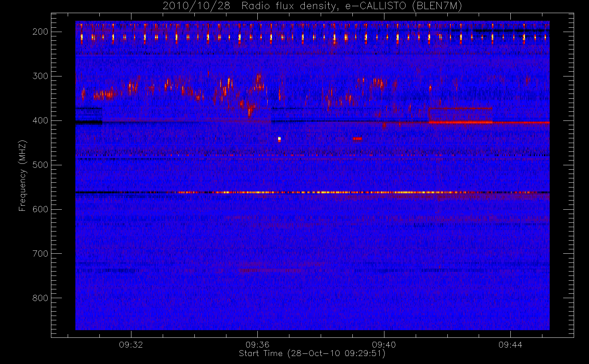589x364 pixels.
Task: Click the 09:44 time tick label
Action: (x=510, y=345)
